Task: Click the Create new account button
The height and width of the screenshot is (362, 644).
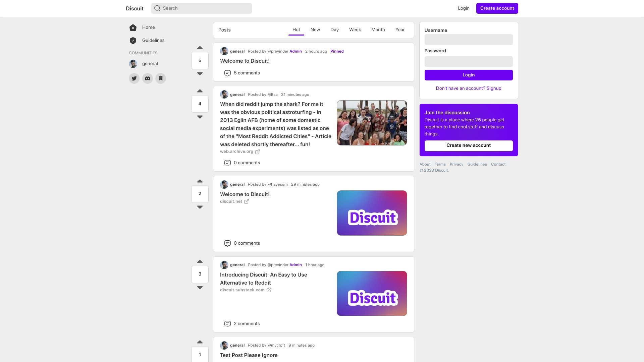Action: point(469,146)
